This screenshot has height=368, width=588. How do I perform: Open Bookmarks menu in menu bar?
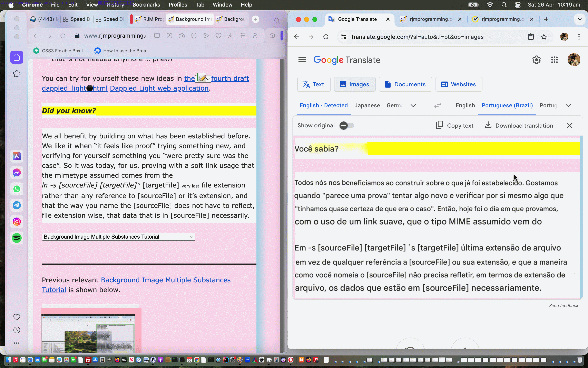point(146,5)
